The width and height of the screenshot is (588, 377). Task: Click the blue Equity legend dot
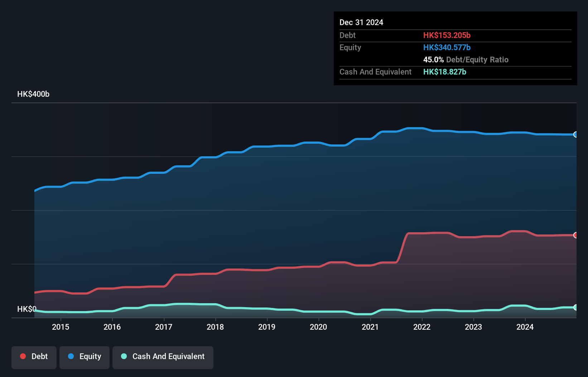tap(71, 356)
